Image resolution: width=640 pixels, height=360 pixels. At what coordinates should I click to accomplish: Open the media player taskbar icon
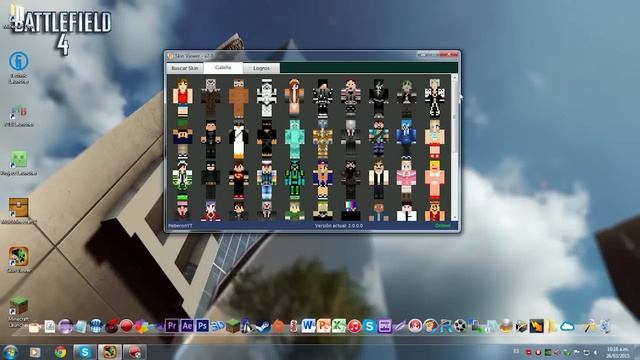pyautogui.click(x=35, y=352)
